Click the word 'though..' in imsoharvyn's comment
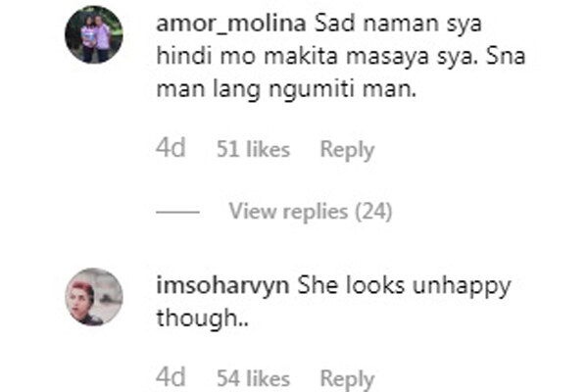588x392 pixels. (x=203, y=318)
